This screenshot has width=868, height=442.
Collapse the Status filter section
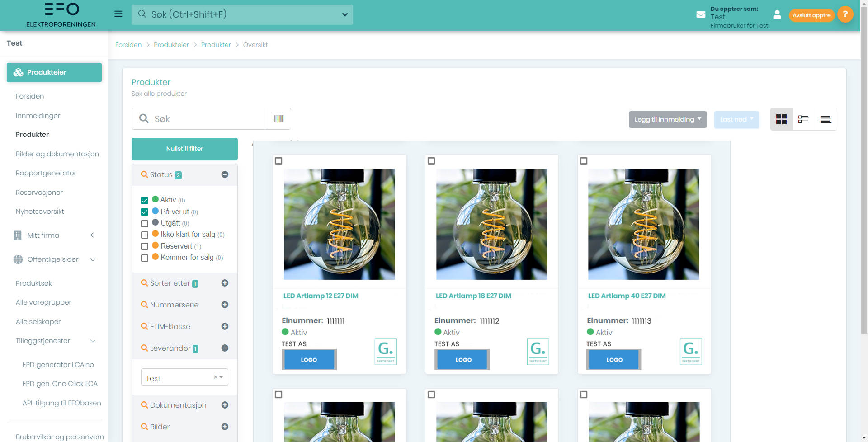(225, 174)
